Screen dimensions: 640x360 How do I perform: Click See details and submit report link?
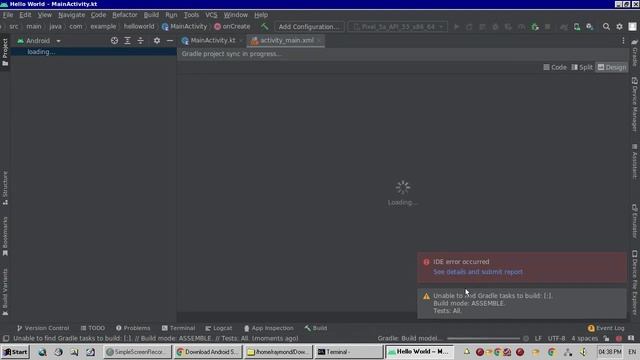pos(478,272)
